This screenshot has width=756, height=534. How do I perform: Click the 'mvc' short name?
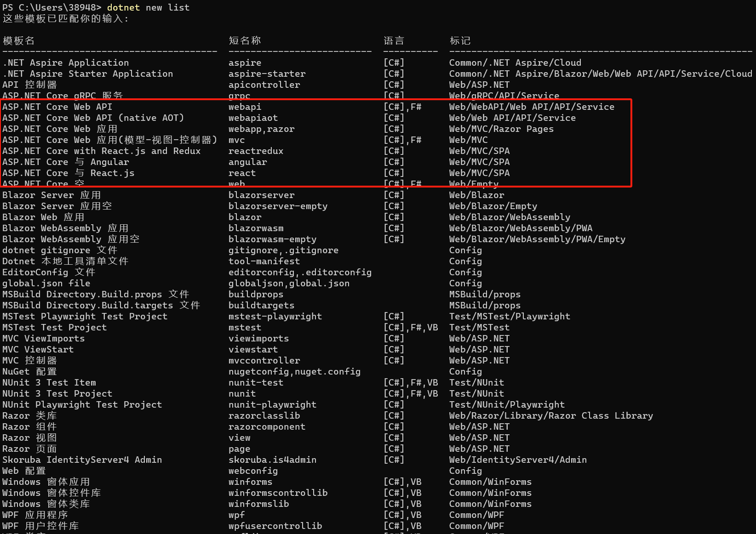coord(237,140)
